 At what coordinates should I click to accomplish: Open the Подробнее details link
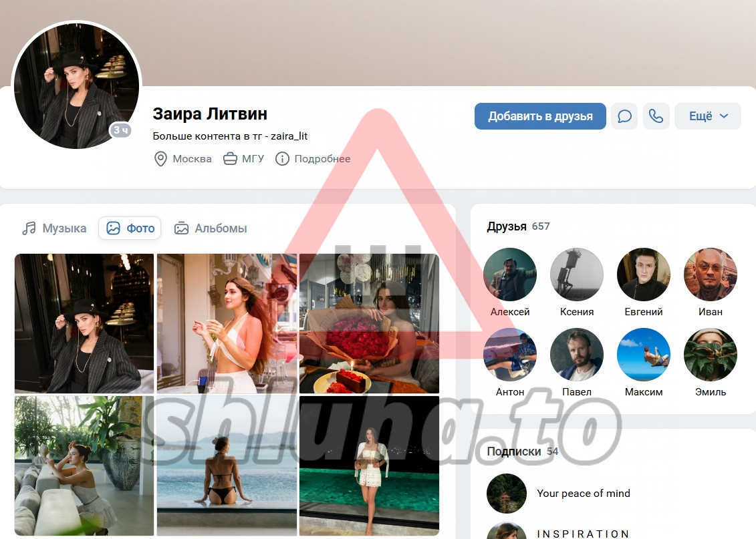click(x=322, y=159)
